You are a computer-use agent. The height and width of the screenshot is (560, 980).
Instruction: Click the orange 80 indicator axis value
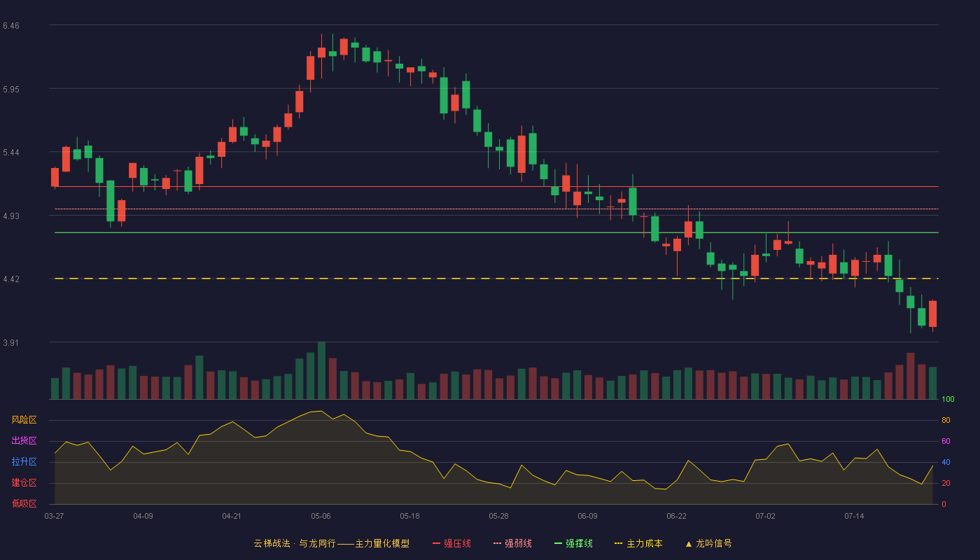coord(946,421)
